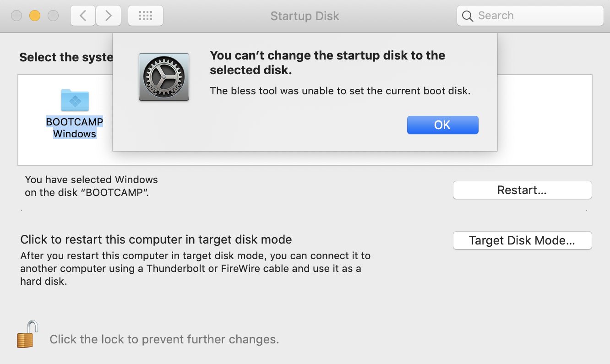Image resolution: width=610 pixels, height=364 pixels.
Task: Click the Target Disk Mode button
Action: point(522,240)
